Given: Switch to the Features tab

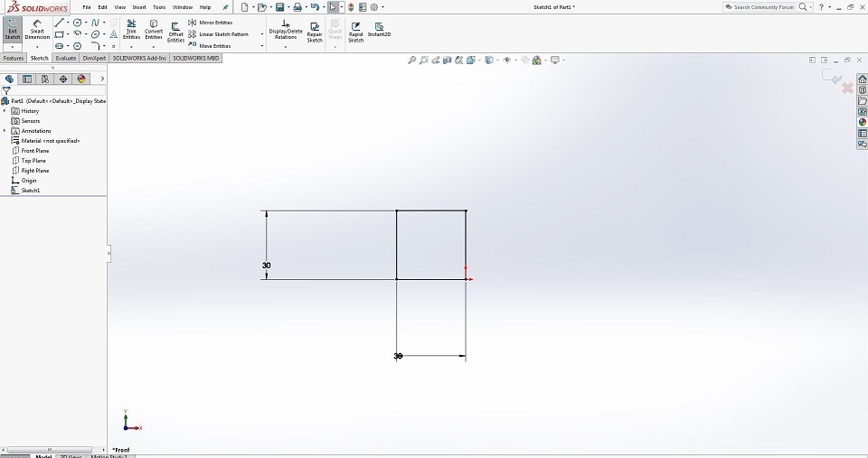Looking at the screenshot, I should [14, 58].
